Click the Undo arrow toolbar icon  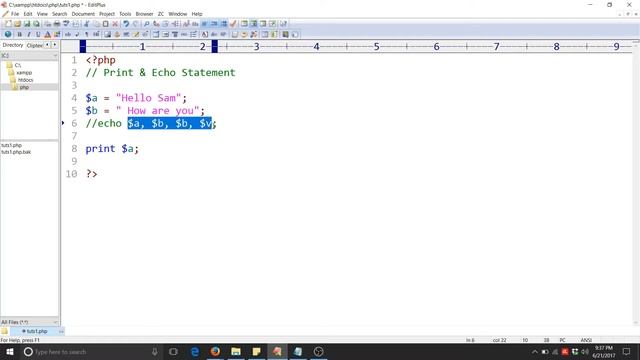[x=126, y=24]
